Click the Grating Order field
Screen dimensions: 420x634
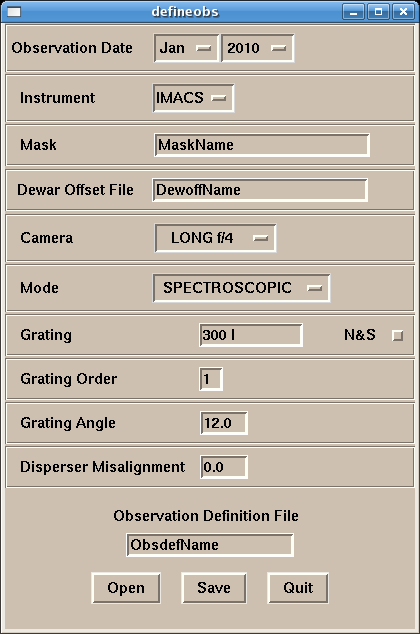211,379
